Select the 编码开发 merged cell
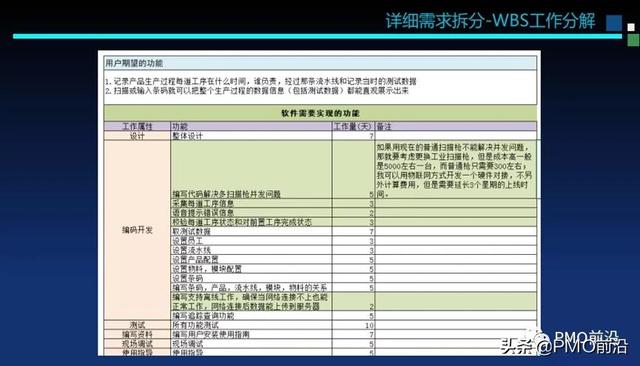Screen dimensions: 640x366 137,230
